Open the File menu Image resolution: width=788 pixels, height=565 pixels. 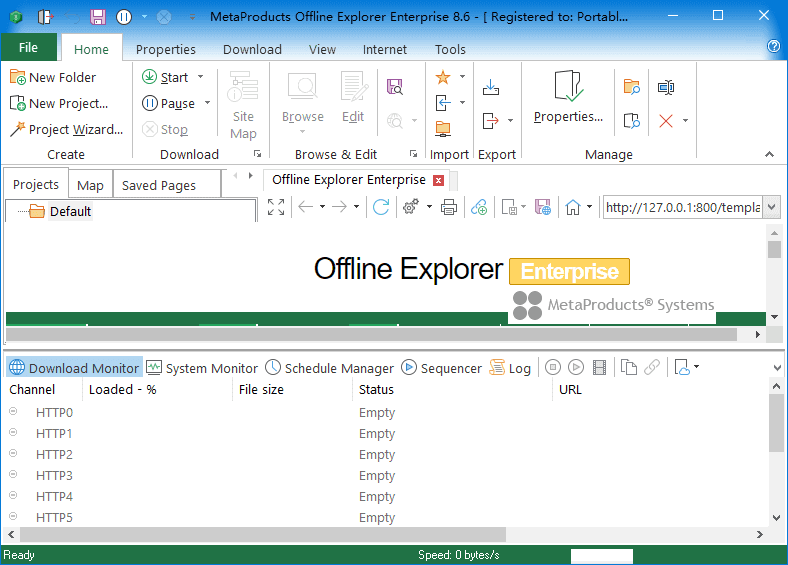(x=28, y=47)
